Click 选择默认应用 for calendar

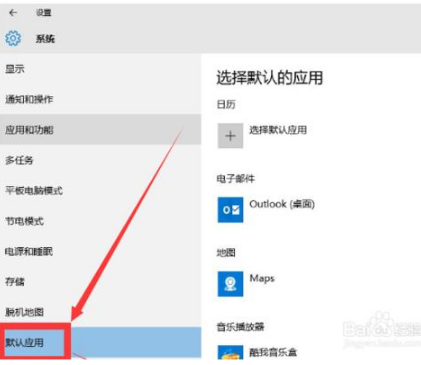point(278,130)
